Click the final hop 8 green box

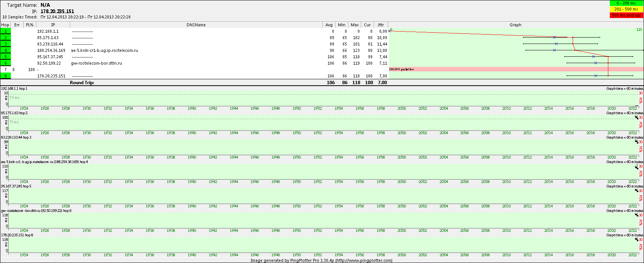6,76
